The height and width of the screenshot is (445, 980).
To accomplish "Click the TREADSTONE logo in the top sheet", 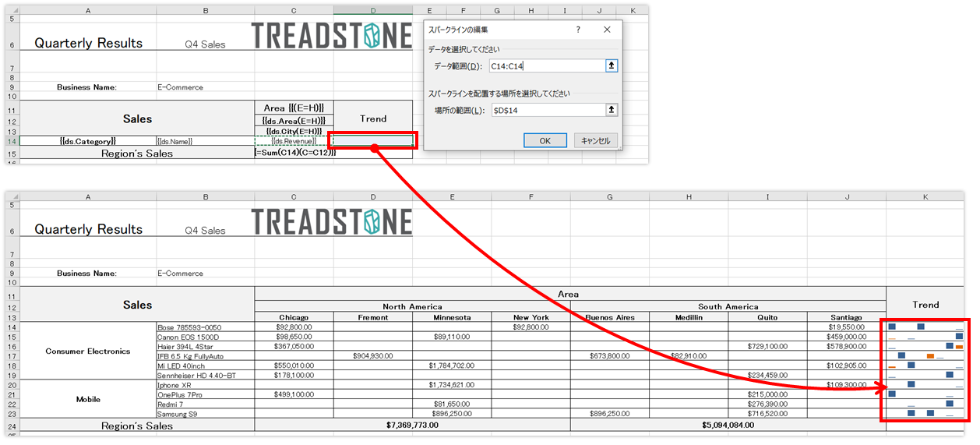I will 332,37.
